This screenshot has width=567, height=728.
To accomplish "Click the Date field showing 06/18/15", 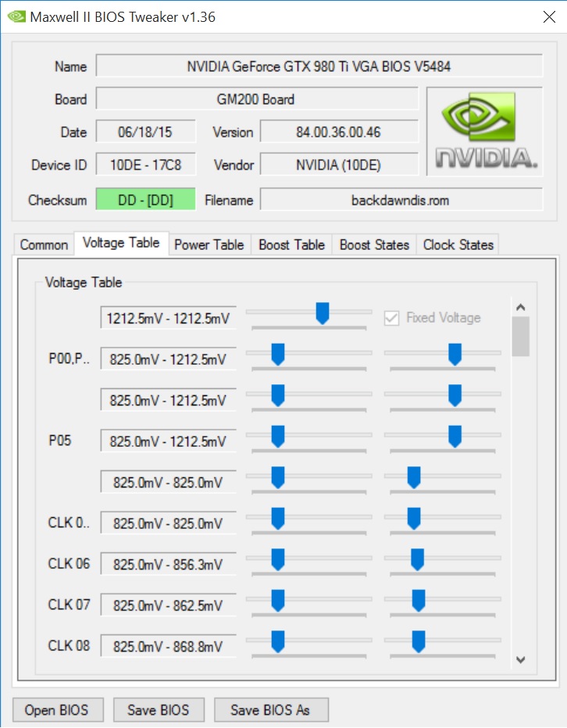I will [145, 132].
